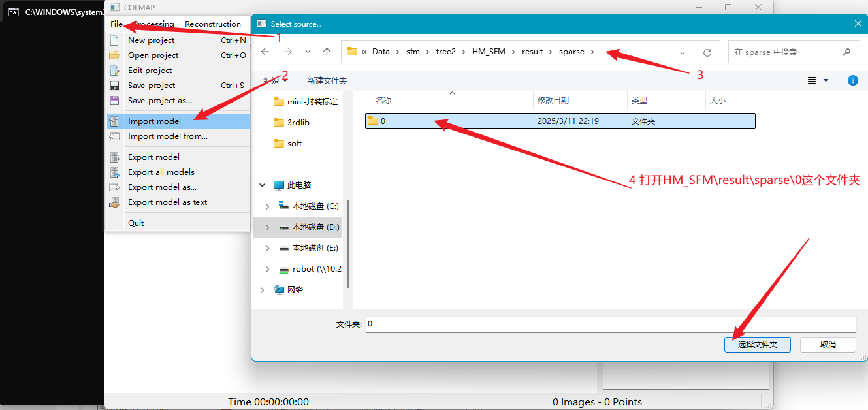868x410 pixels.
Task: Refresh the sparse folder listing
Action: [x=707, y=52]
